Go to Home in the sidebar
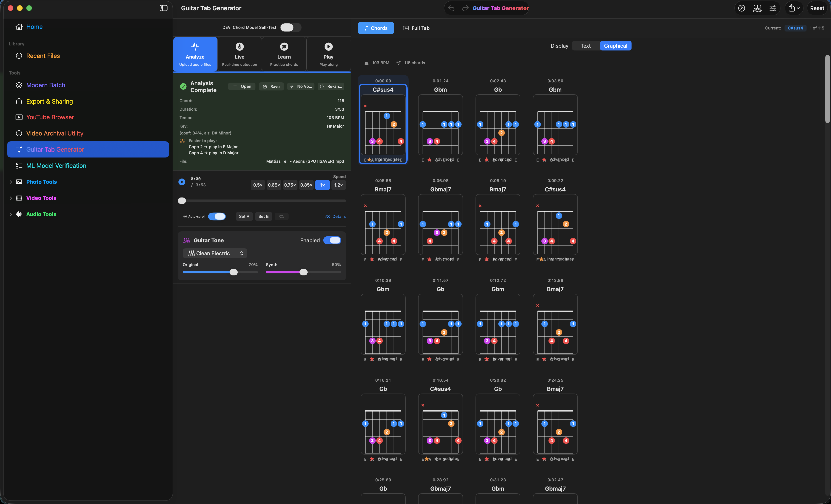Image resolution: width=831 pixels, height=504 pixels. (x=88, y=27)
